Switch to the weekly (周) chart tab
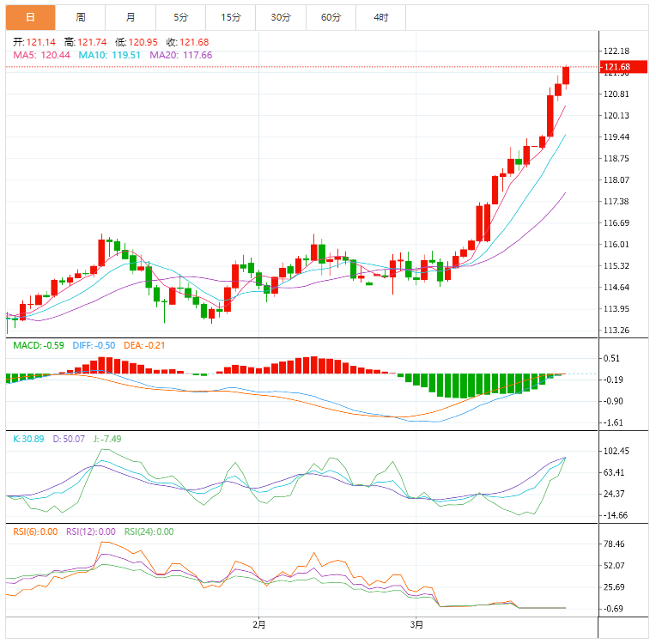The image size is (656, 644). tap(81, 17)
